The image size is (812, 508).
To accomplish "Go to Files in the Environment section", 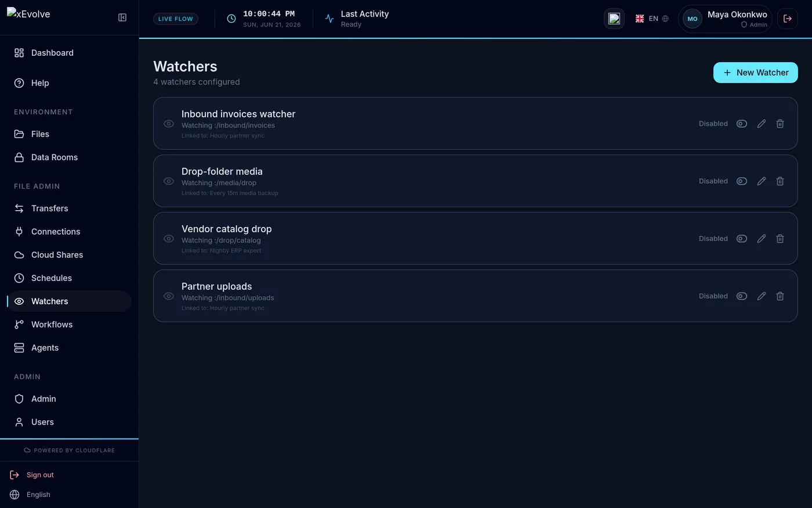I will 69,134.
